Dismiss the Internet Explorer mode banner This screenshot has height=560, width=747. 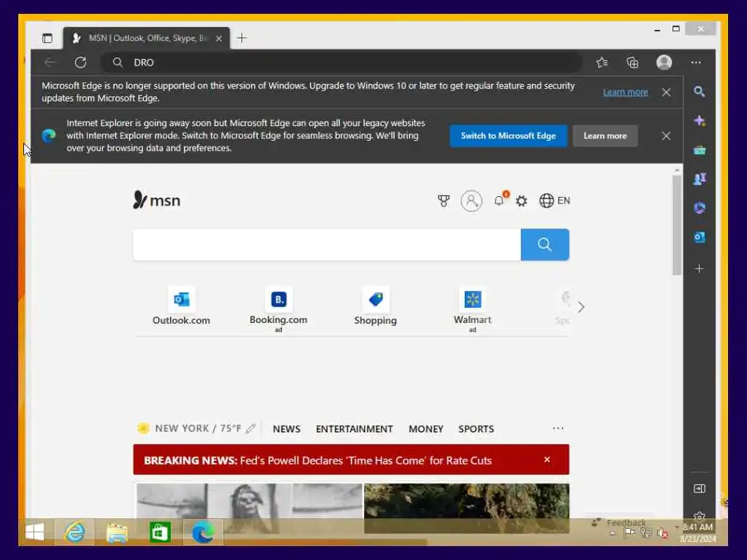pyautogui.click(x=666, y=136)
